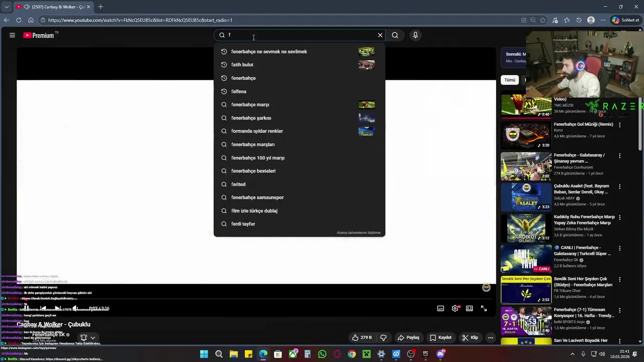Like the video with 279 B
Viewport: 644px width, 362px height.
coord(362,337)
